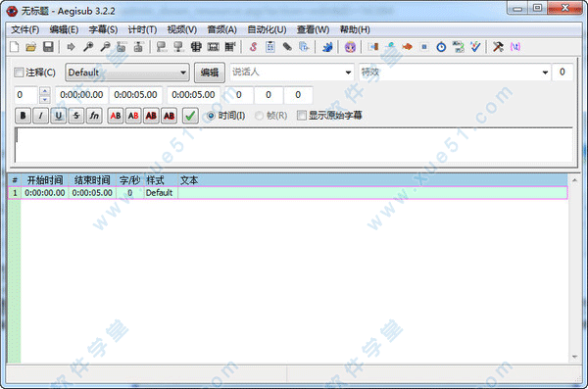Jump video to subtitle start

122,47
